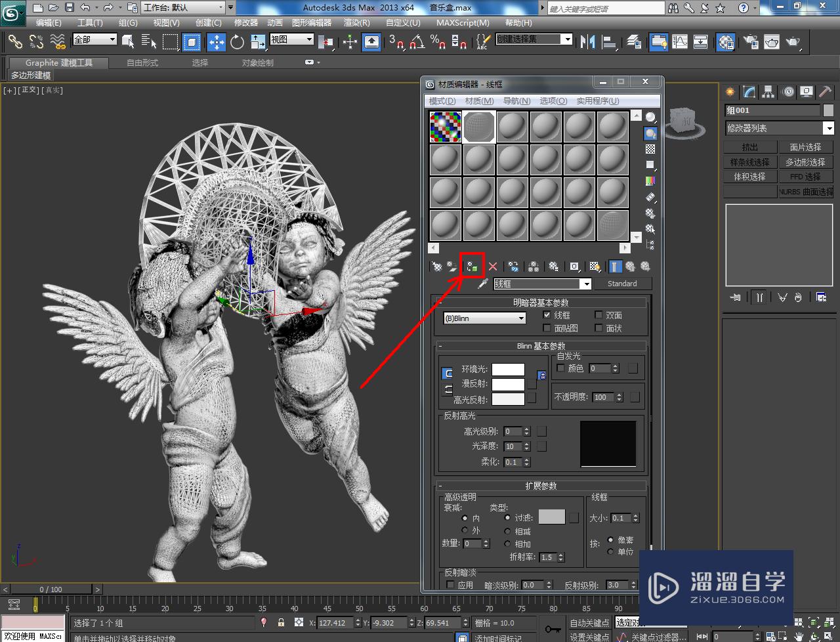Image resolution: width=840 pixels, height=642 pixels.
Task: Open 实用程序(U) menu in Material Editor
Action: point(598,101)
